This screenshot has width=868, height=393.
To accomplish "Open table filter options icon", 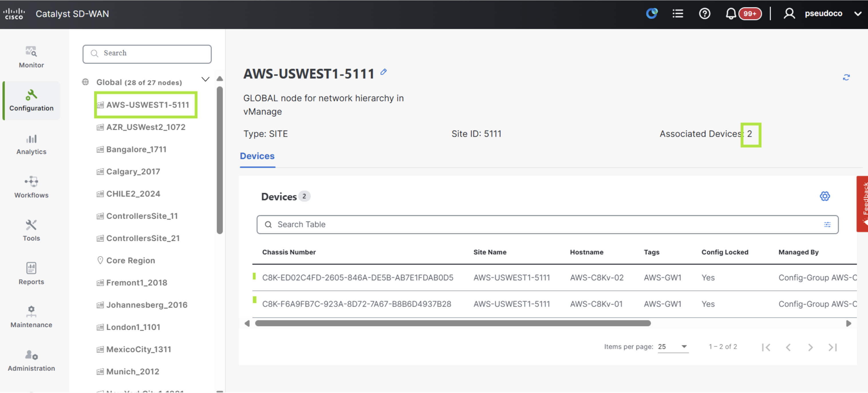I will click(x=827, y=225).
